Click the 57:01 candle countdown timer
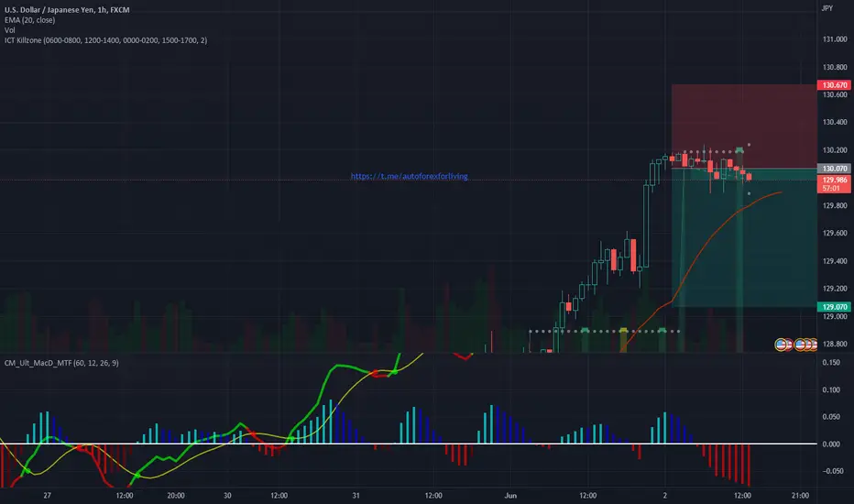854x504 pixels. 830,189
